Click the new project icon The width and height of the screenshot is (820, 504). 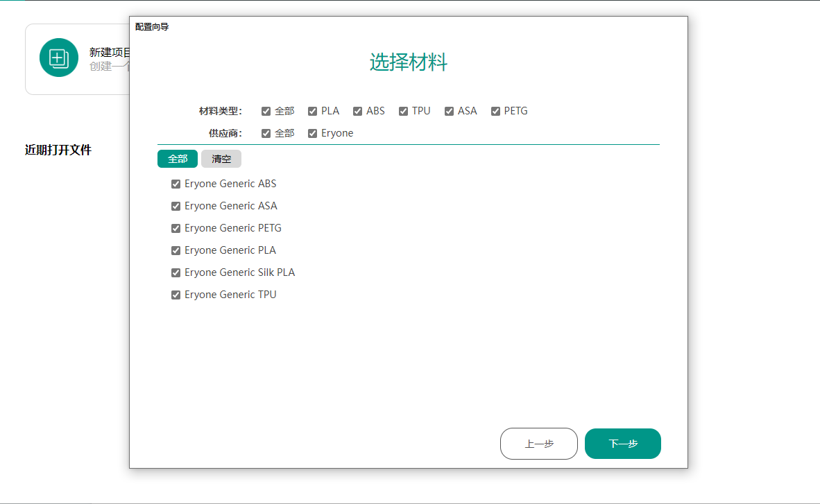(59, 58)
